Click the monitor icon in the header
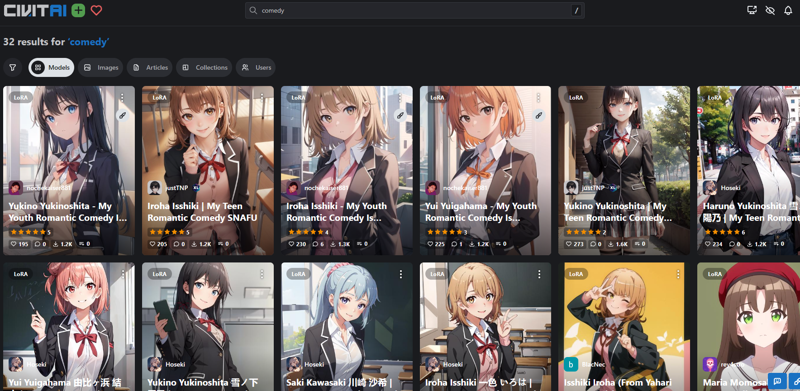 (752, 10)
